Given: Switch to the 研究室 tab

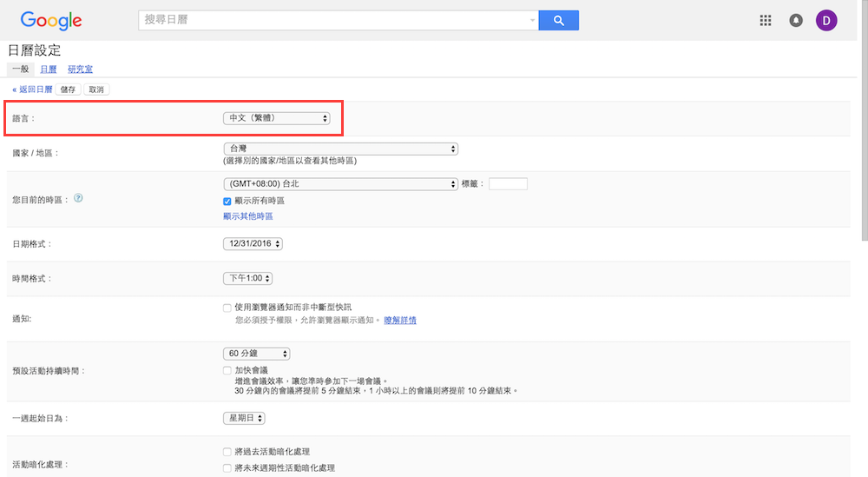Looking at the screenshot, I should point(80,69).
